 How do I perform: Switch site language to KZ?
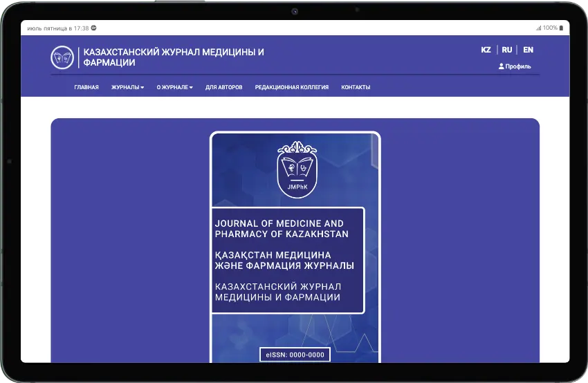486,50
